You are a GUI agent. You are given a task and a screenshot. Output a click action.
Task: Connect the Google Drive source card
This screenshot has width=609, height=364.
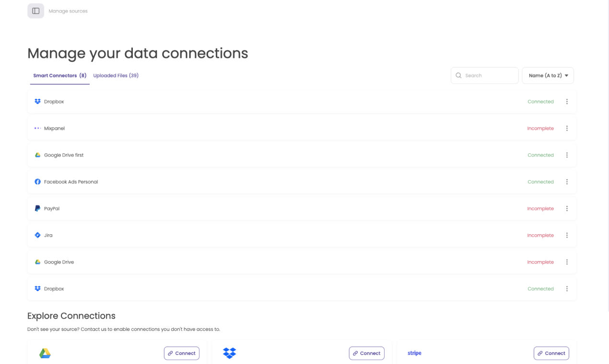pos(182,353)
